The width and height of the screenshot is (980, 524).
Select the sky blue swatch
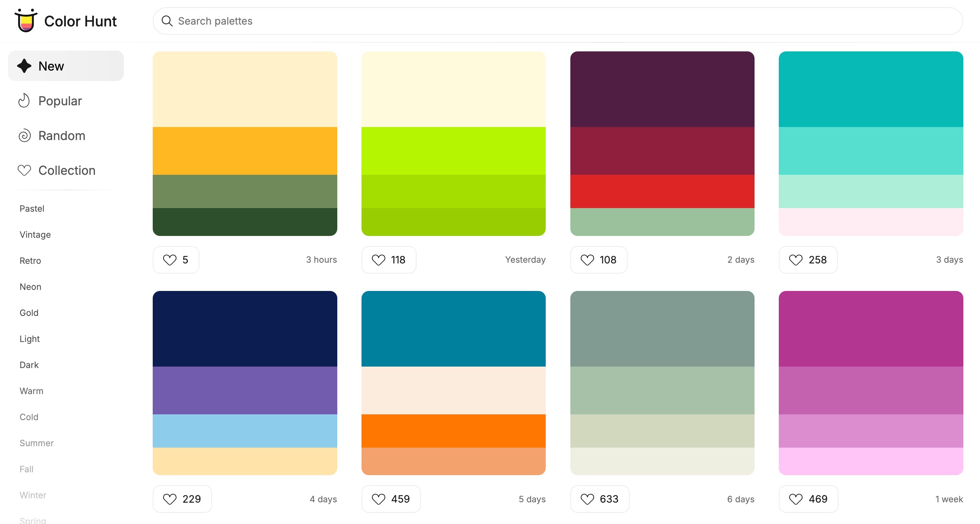pyautogui.click(x=245, y=431)
